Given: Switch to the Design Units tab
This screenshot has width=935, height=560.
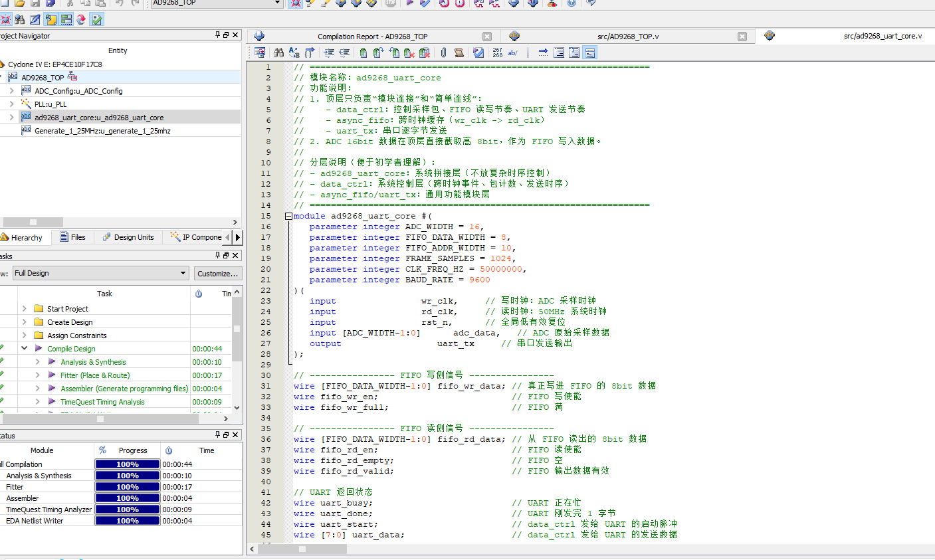Looking at the screenshot, I should coord(128,237).
